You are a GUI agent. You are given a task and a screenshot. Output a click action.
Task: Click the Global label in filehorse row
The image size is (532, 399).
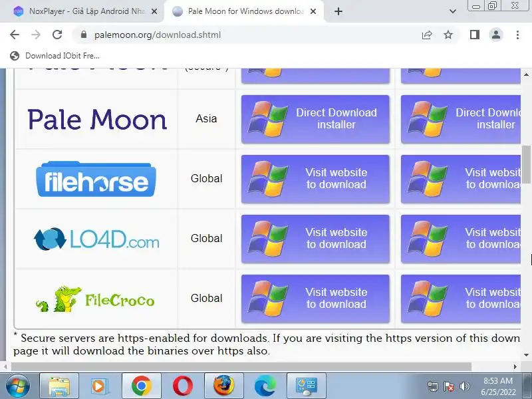click(206, 178)
